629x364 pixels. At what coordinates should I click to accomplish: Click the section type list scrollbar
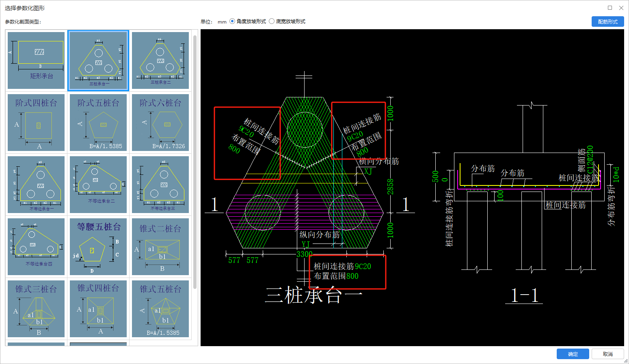195,162
